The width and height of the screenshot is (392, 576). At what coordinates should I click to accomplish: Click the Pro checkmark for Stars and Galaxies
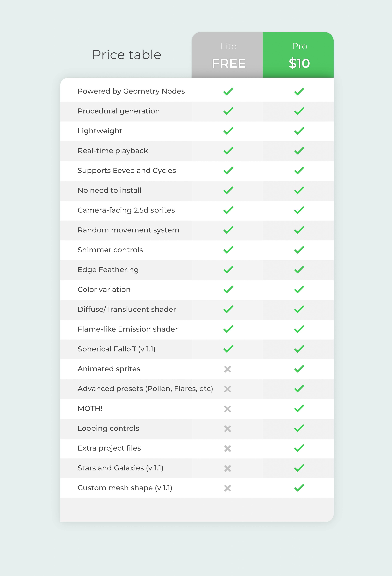pyautogui.click(x=299, y=468)
